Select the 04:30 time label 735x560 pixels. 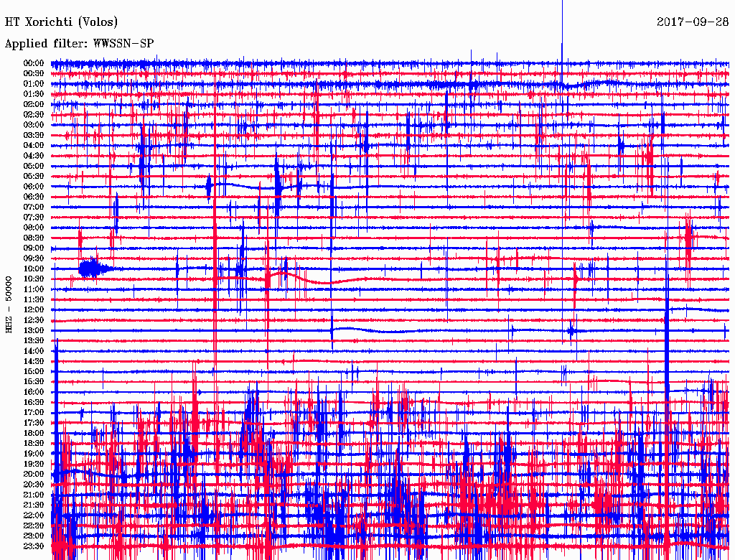[x=34, y=156]
